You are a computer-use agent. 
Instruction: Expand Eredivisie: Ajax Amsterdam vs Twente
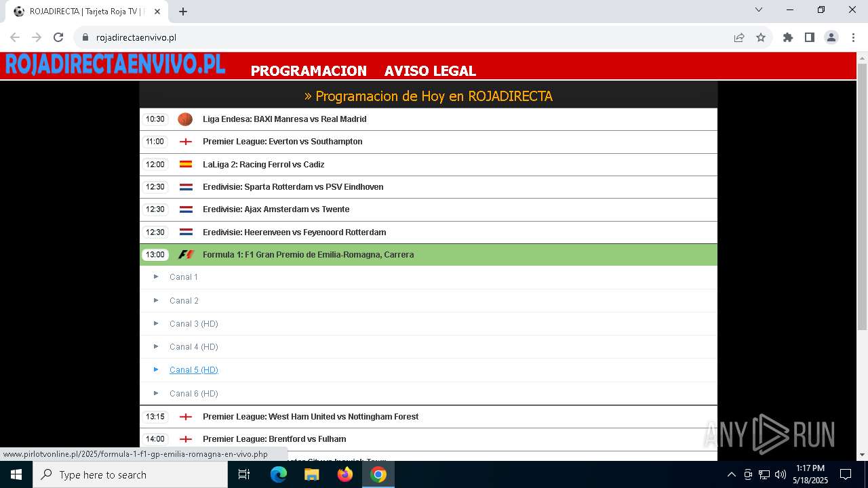(429, 209)
